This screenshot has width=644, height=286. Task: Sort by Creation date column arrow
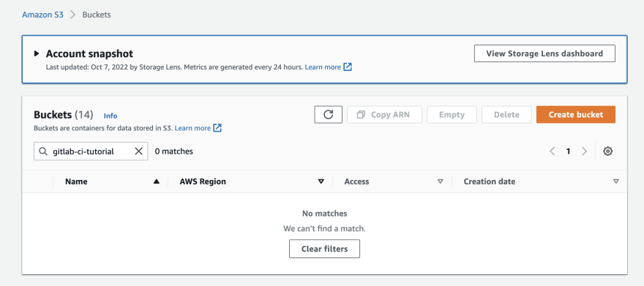tap(615, 181)
